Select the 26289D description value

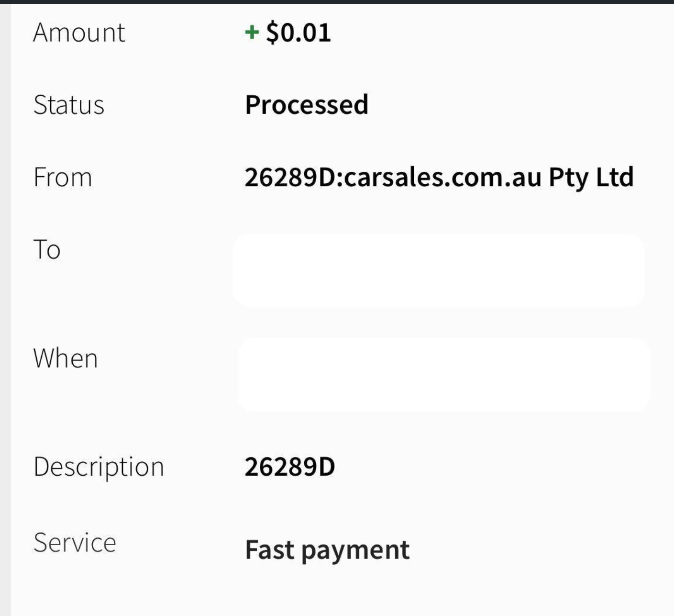click(x=290, y=467)
